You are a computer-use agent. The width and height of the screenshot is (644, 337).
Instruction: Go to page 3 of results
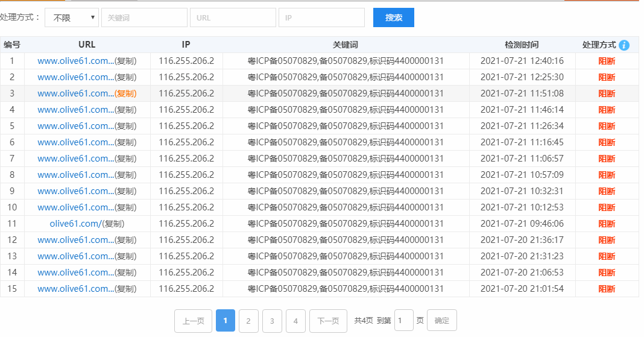272,321
